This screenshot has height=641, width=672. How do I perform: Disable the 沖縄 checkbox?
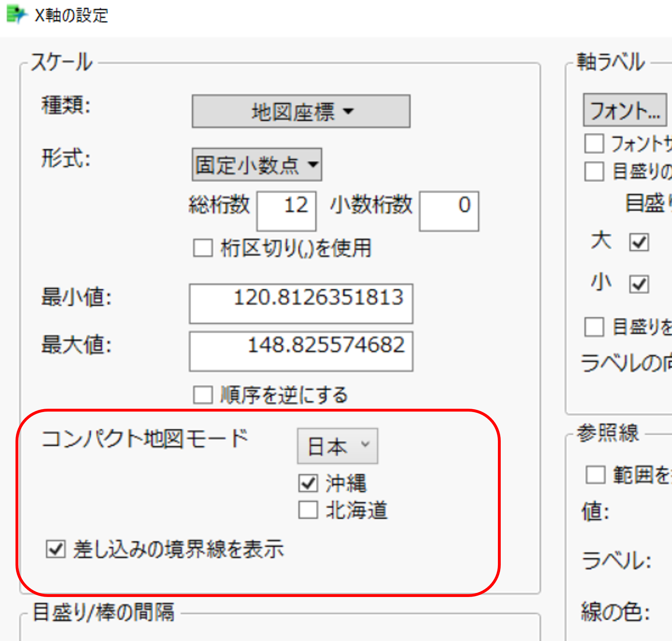308,483
